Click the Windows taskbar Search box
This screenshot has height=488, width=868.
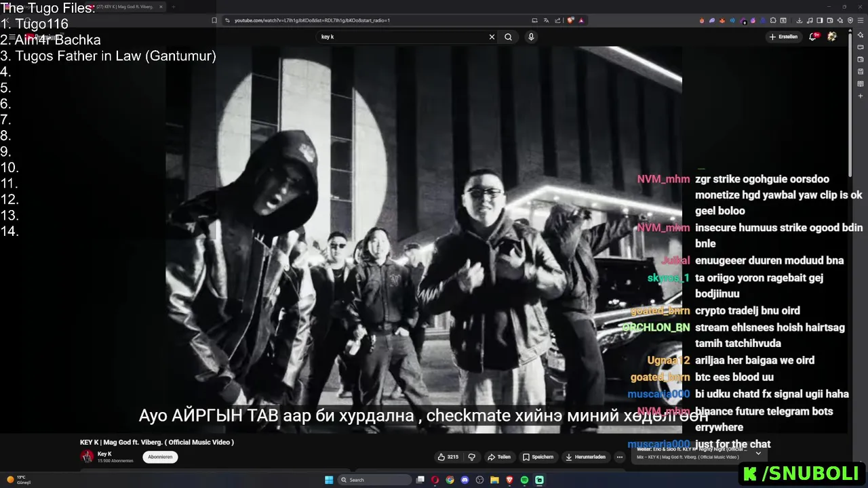click(x=375, y=480)
